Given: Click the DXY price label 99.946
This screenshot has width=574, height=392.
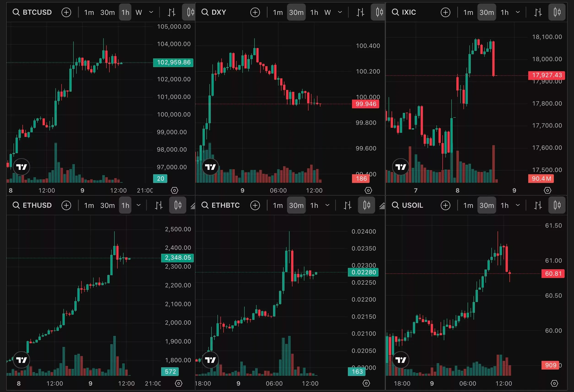Looking at the screenshot, I should [366, 104].
